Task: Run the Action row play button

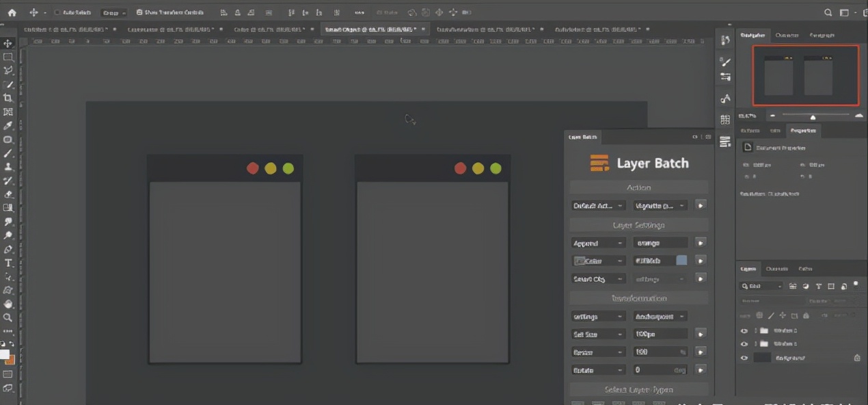Action: 701,205
